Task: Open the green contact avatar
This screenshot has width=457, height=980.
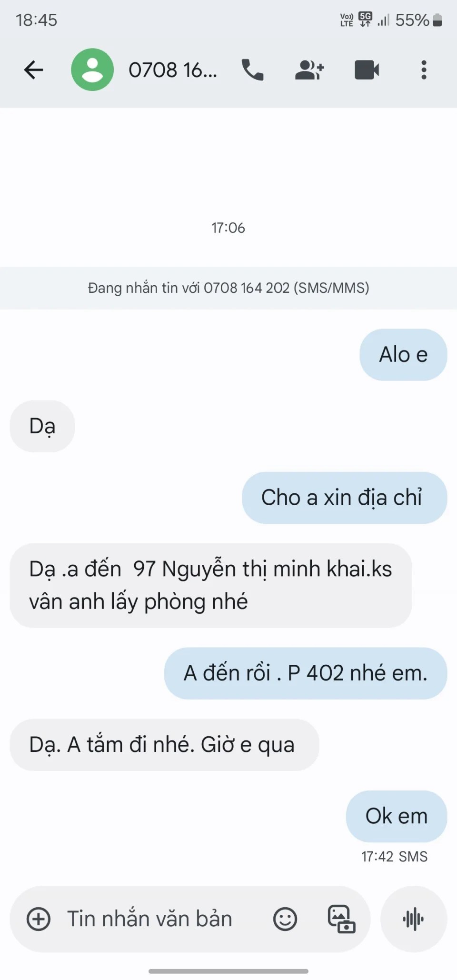Action: tap(92, 70)
